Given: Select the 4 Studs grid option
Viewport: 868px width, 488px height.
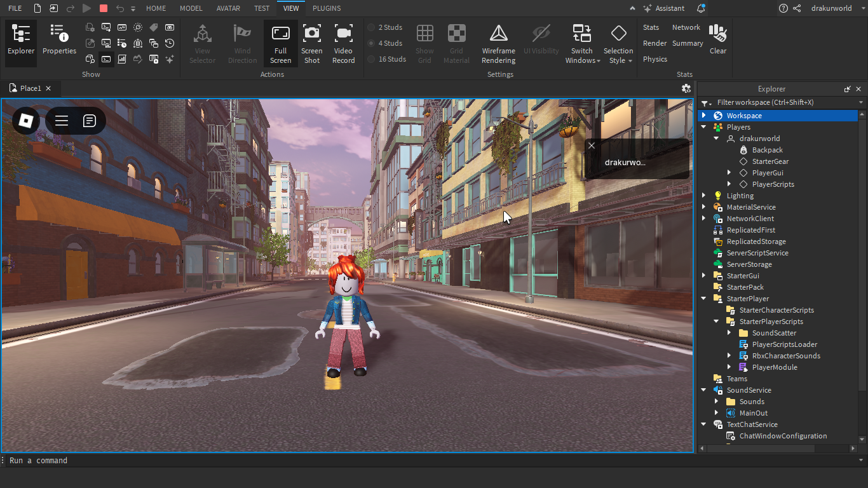Looking at the screenshot, I should point(386,43).
